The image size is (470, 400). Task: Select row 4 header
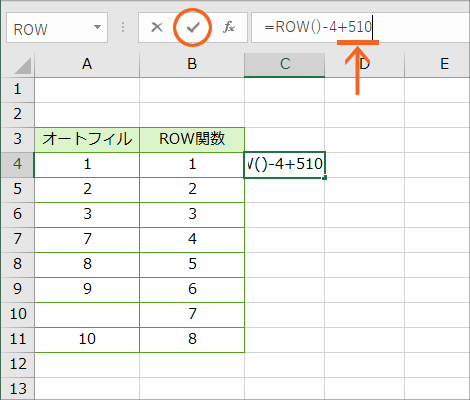17,165
